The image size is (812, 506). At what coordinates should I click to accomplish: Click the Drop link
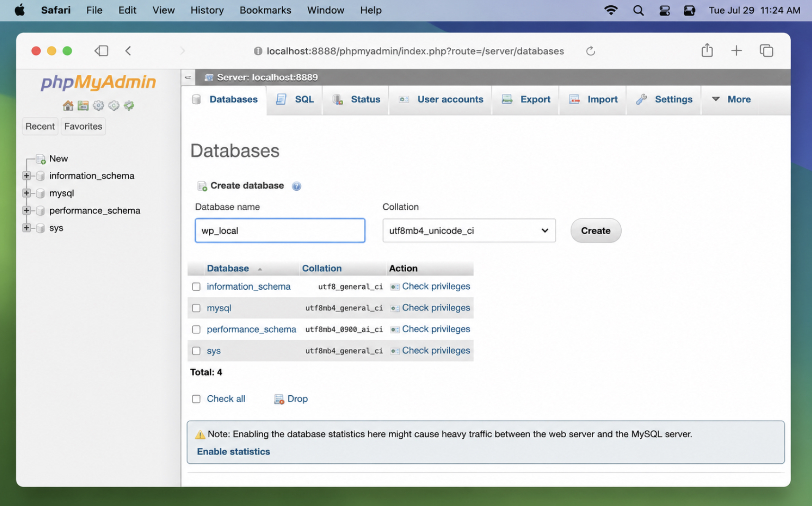(x=297, y=399)
